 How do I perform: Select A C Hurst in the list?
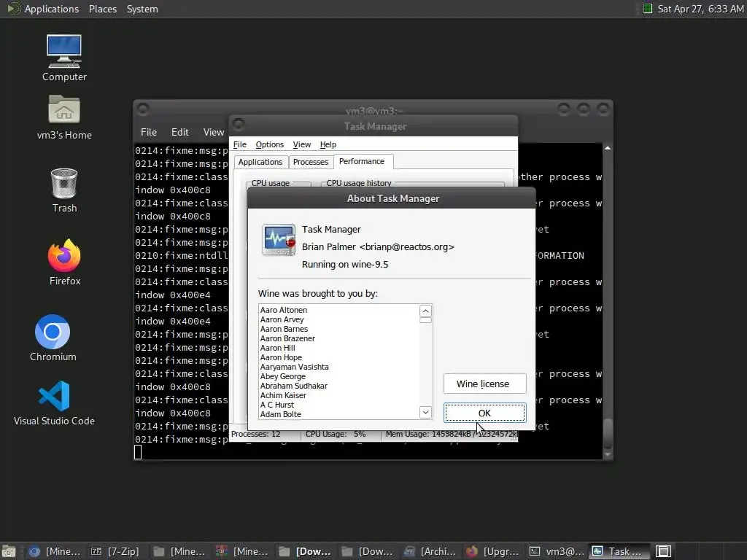pos(276,405)
